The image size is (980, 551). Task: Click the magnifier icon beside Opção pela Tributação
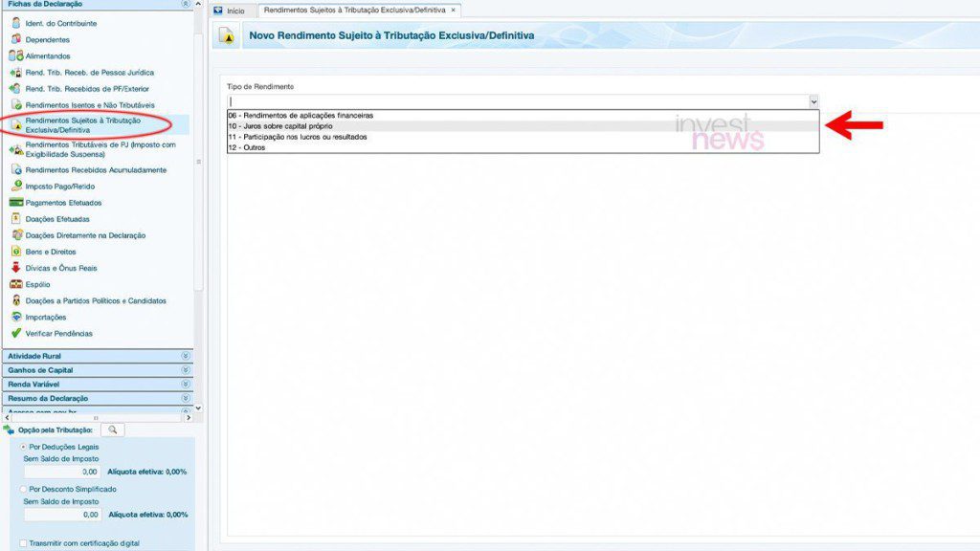pos(113,430)
